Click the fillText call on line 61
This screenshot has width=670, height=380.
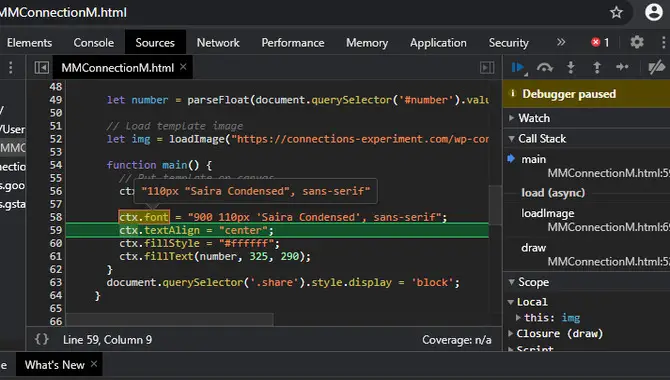click(169, 256)
